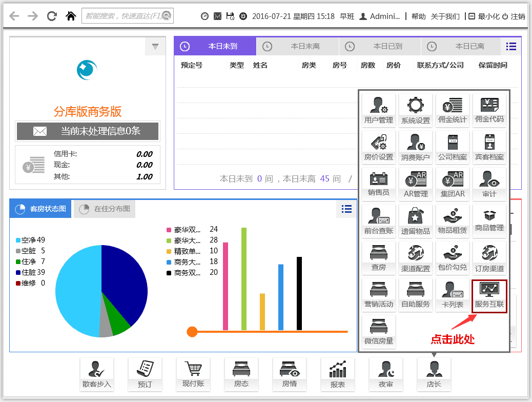Open 集团AR icon
This screenshot has height=402, width=532.
tap(452, 185)
